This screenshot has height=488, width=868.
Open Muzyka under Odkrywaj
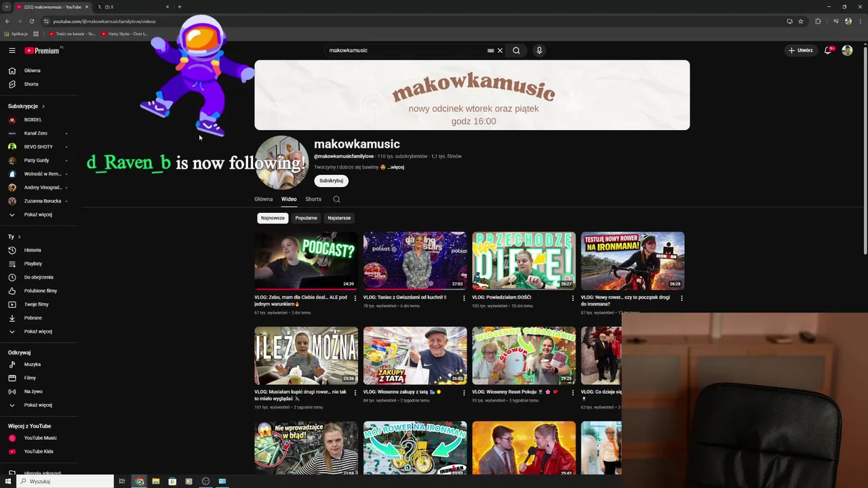pyautogui.click(x=32, y=365)
